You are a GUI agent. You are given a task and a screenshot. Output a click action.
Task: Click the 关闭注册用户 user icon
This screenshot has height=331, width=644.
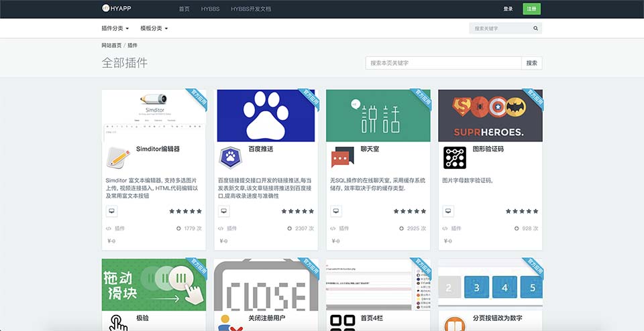230,323
